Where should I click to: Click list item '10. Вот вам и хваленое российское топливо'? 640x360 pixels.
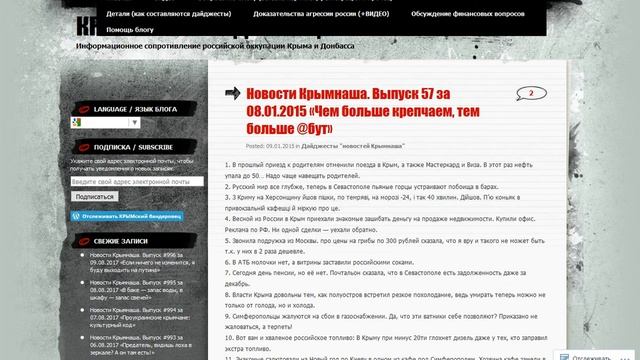386,343
